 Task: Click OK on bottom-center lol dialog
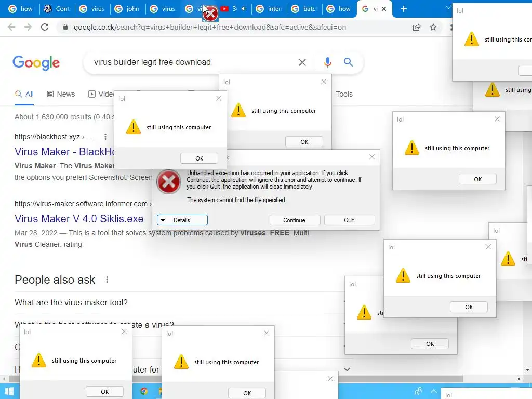tap(247, 393)
